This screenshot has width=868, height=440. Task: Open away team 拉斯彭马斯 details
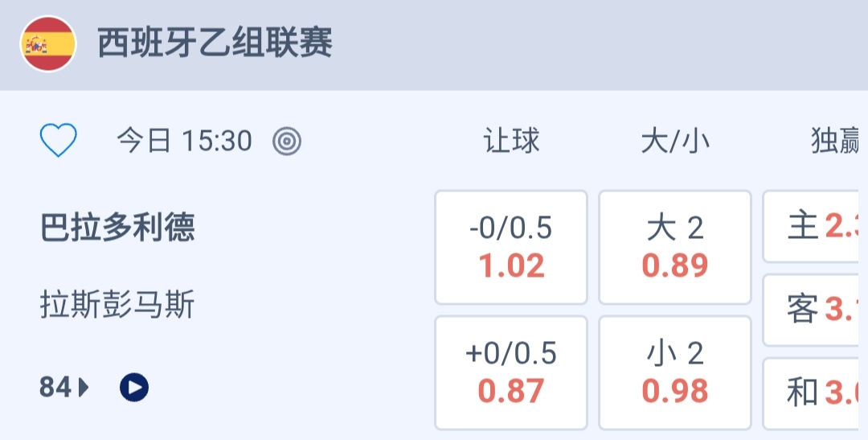[x=117, y=306]
